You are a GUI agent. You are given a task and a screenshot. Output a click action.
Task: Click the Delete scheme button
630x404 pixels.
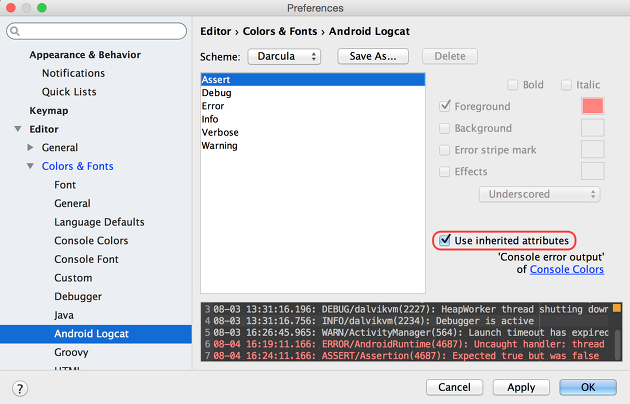(450, 56)
